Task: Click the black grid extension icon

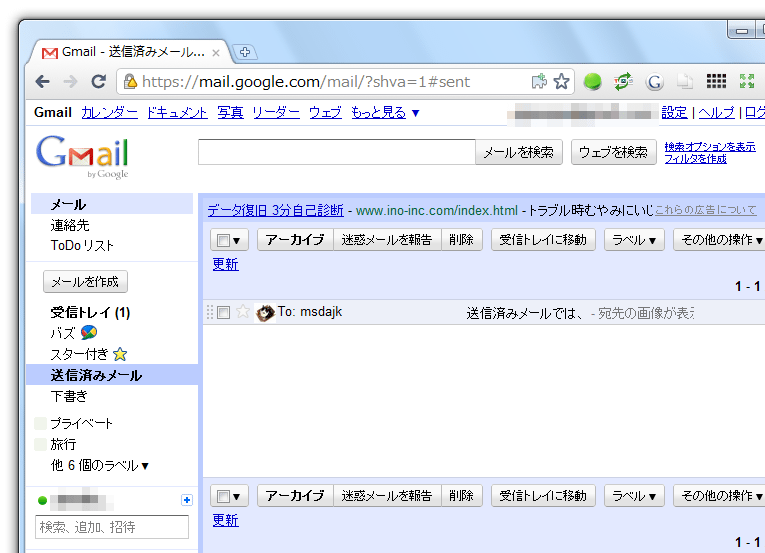Action: (x=716, y=82)
